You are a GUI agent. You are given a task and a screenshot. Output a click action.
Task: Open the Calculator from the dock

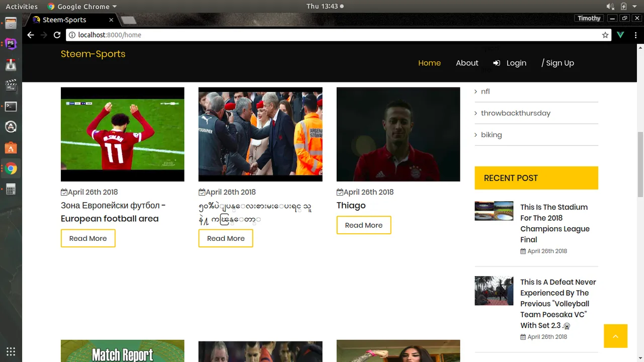pyautogui.click(x=11, y=190)
